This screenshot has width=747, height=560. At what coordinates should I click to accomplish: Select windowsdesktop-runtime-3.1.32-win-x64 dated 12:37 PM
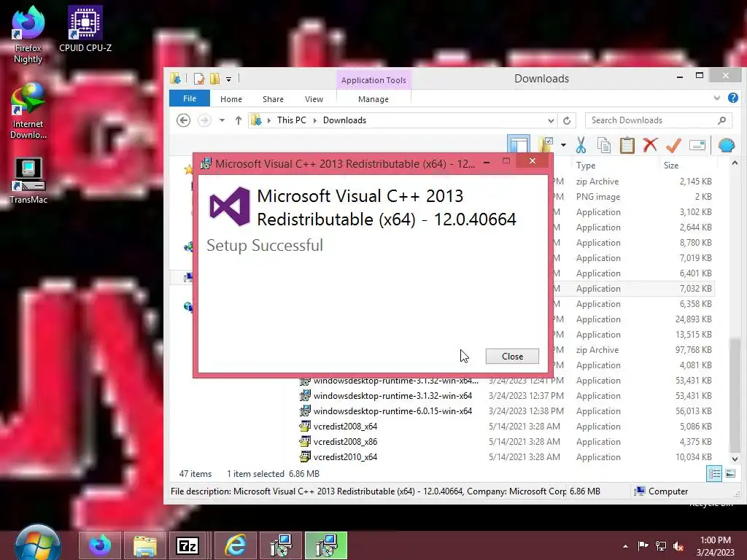[392, 396]
